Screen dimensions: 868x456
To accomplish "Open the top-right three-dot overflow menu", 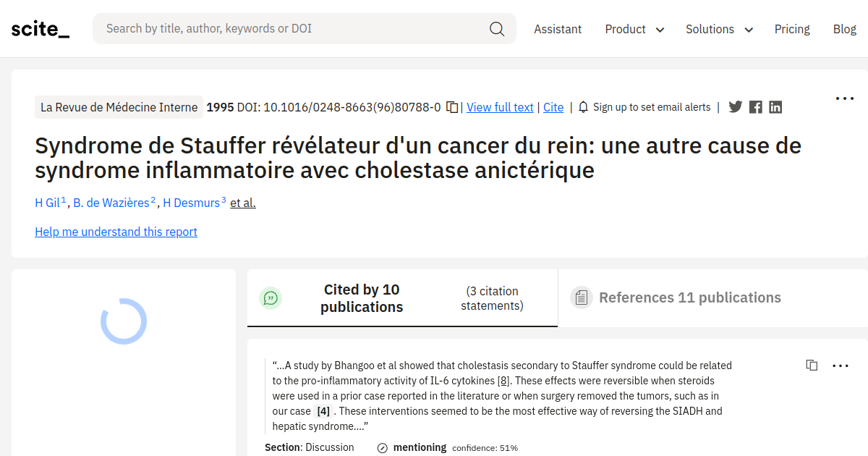I will (x=844, y=98).
